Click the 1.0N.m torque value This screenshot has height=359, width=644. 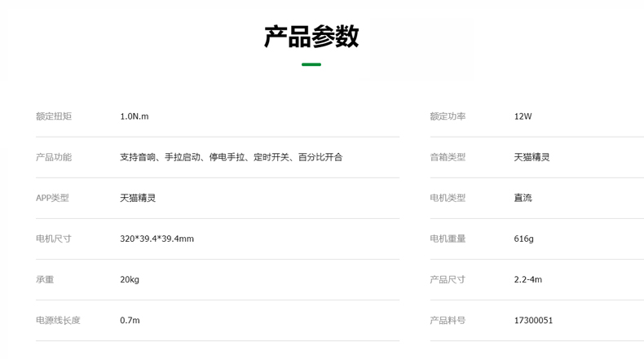(x=135, y=116)
